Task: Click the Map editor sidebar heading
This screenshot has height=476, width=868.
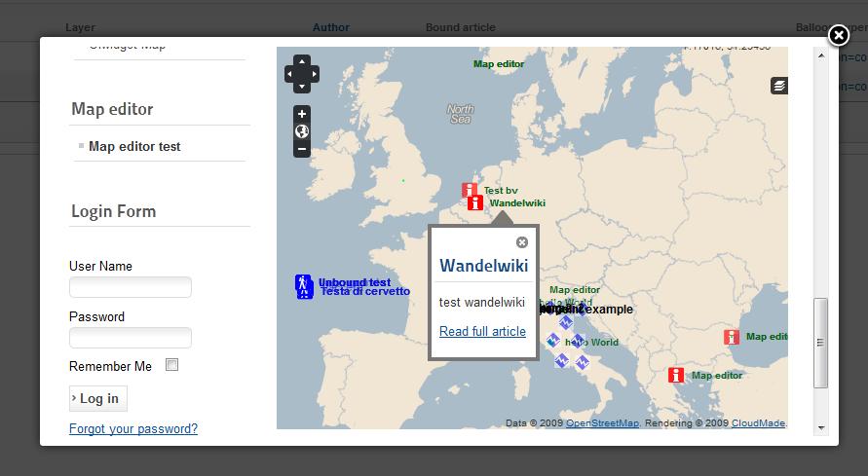Action: [x=112, y=109]
